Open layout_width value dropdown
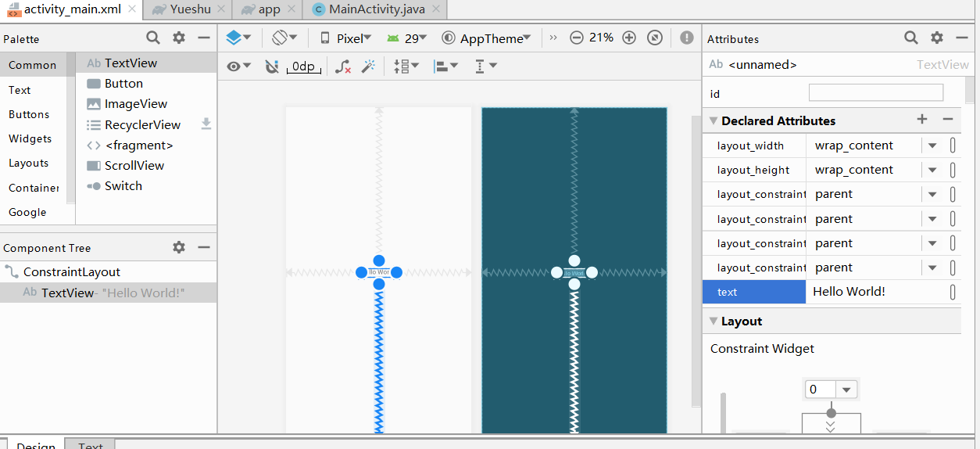 [932, 145]
